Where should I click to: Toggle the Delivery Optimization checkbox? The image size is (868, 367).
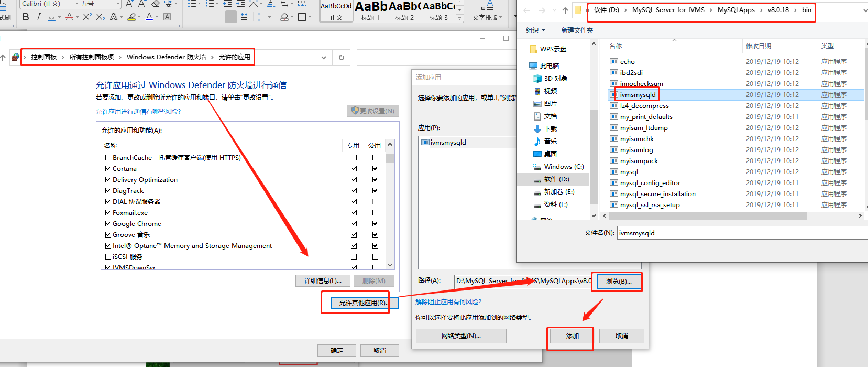click(x=108, y=180)
